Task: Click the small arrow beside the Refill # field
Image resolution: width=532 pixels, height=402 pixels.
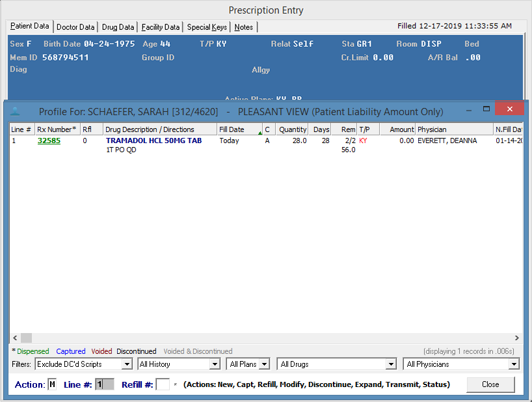Action: coord(175,384)
